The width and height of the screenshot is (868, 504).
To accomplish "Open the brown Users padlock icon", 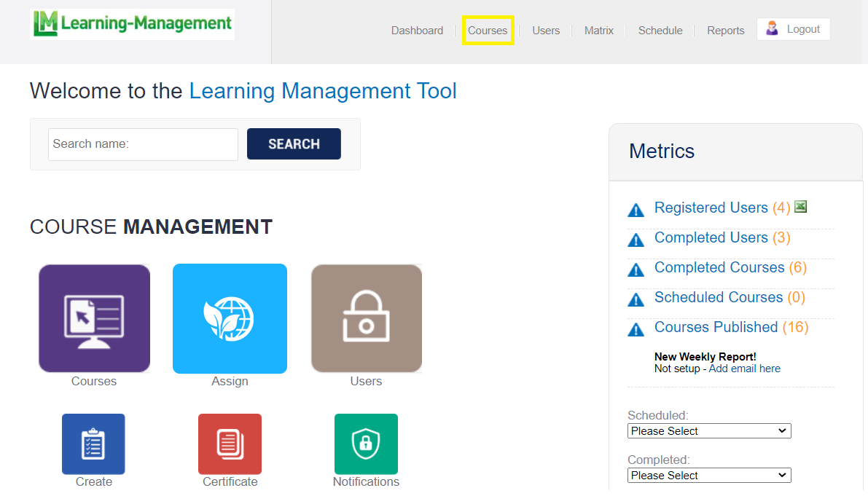I will pyautogui.click(x=366, y=318).
